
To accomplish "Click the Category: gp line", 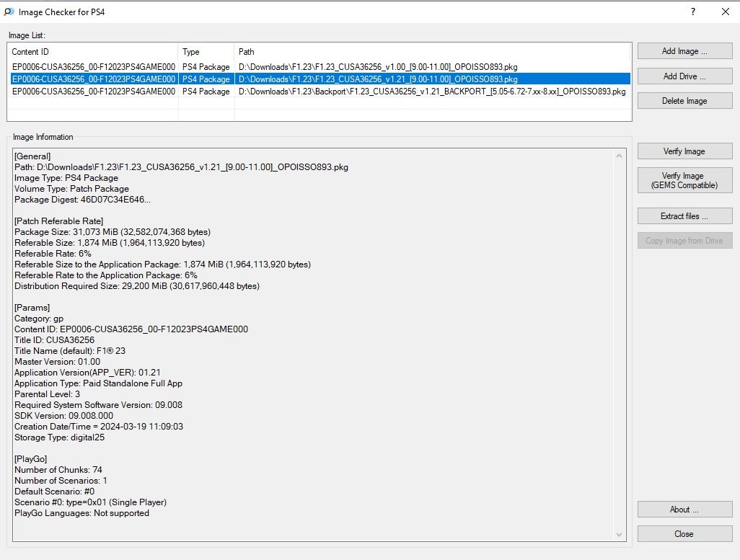I will coord(39,319).
